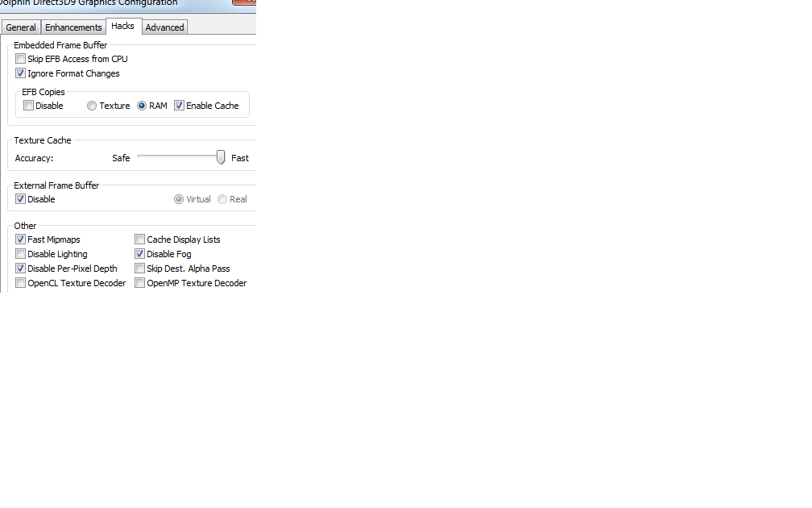Enable Skip EFB Access from CPU
This screenshot has height=508, width=812.
point(21,59)
